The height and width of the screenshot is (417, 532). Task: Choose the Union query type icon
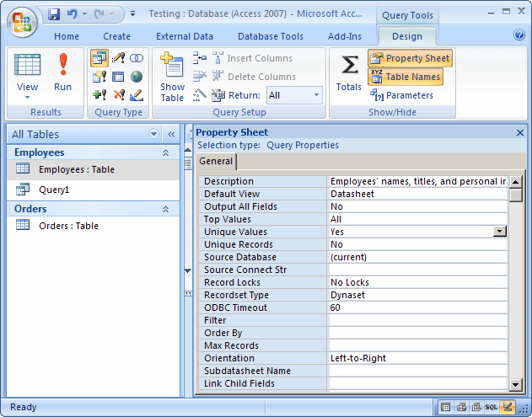(137, 58)
